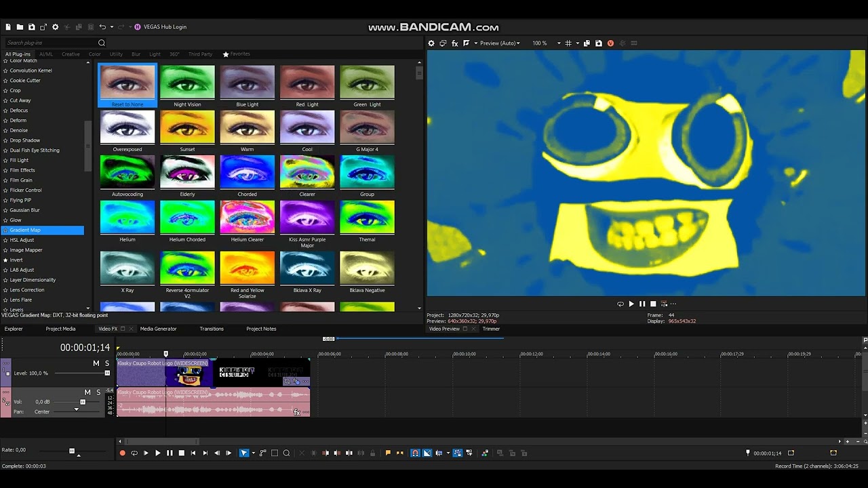
Task: Open the Preview (Auto) quality dropdown
Action: tap(500, 43)
